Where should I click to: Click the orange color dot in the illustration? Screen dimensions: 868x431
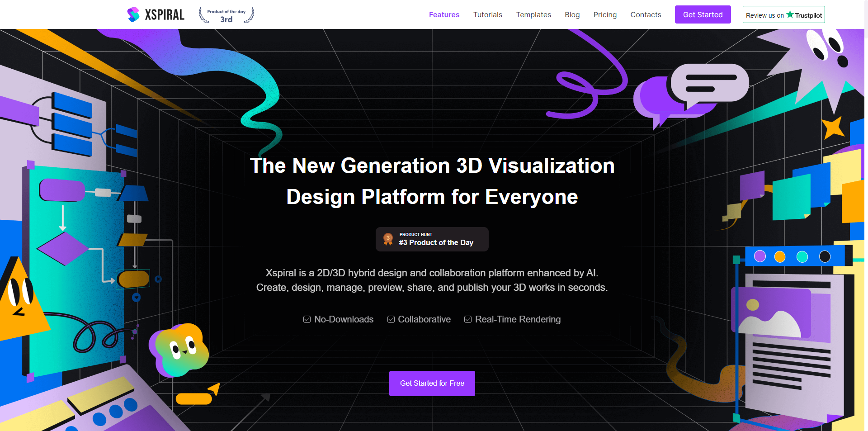(x=780, y=256)
